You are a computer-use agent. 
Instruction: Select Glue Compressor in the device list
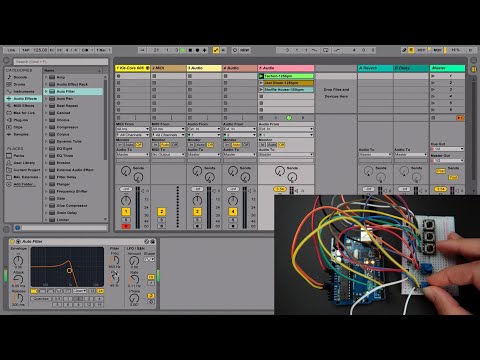tap(72, 205)
